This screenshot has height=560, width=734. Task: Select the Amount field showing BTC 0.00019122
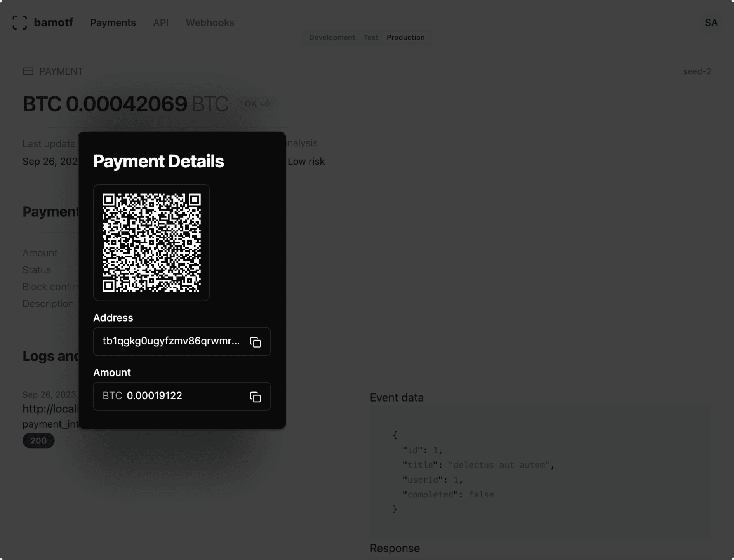[182, 396]
